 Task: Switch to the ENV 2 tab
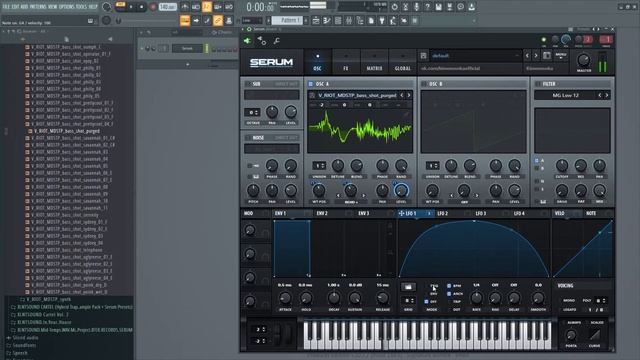point(322,213)
